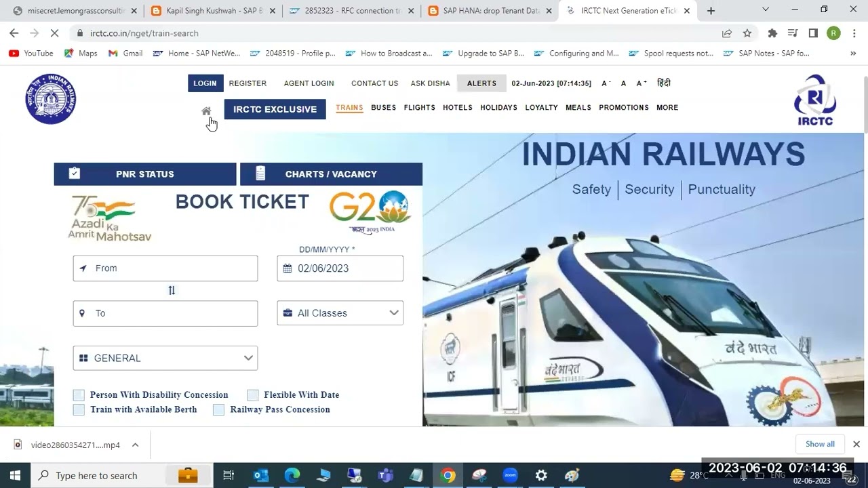Open the TRAINS menu

pyautogui.click(x=349, y=108)
